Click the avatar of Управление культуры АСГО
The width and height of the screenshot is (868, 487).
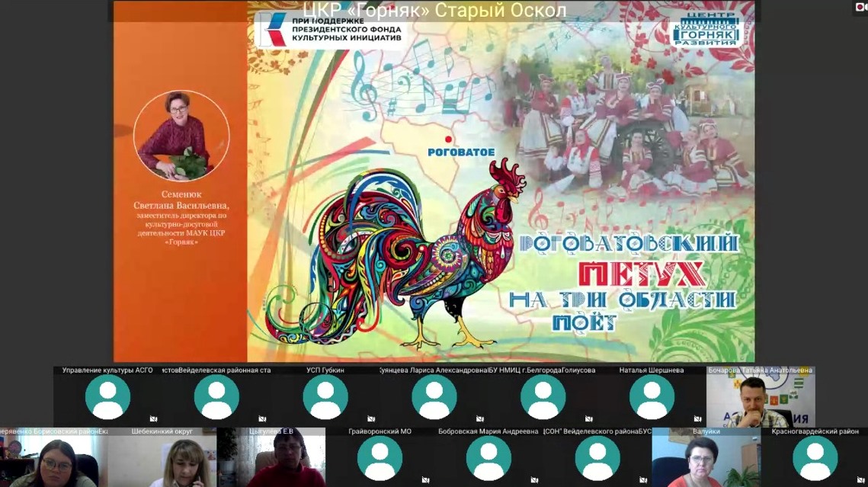(108, 397)
